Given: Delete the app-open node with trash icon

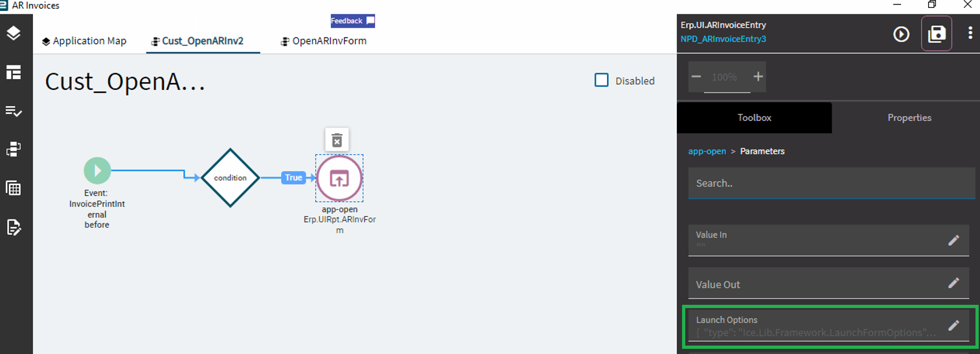Looking at the screenshot, I should click(337, 140).
